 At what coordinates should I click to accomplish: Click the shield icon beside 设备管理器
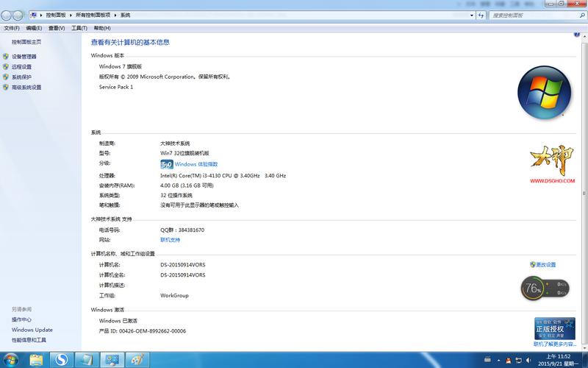6,57
